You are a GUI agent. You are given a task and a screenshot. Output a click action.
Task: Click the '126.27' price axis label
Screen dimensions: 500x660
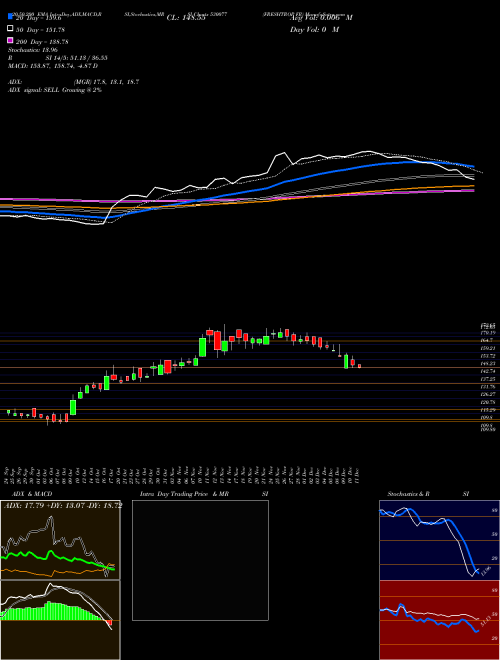488,394
